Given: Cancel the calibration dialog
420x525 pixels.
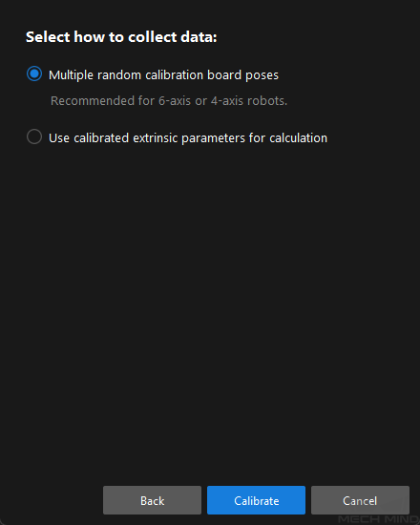Looking at the screenshot, I should tap(360, 500).
